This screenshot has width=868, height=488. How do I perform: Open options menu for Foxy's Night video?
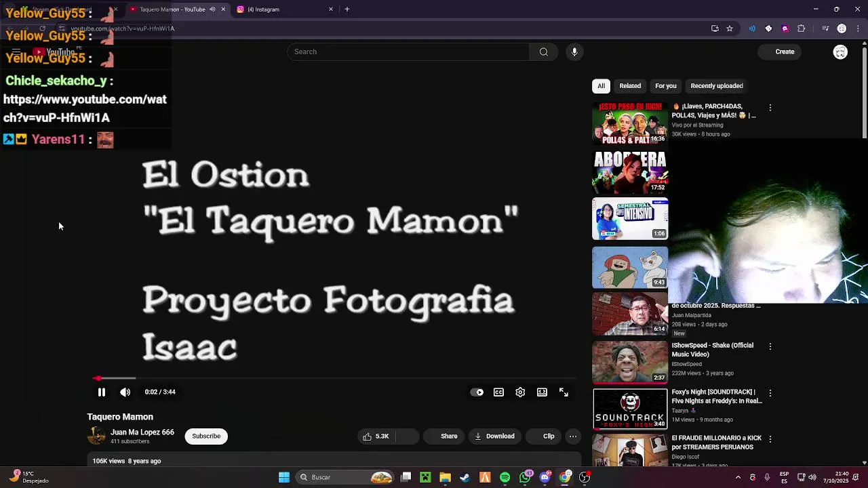pos(770,393)
